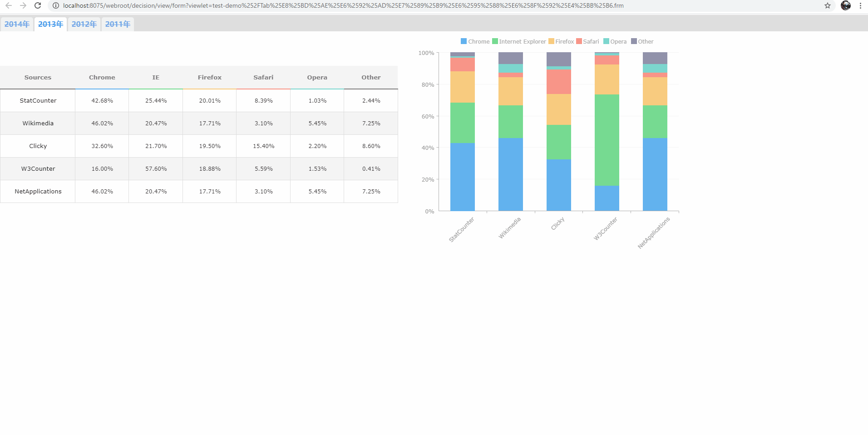Screen dimensions: 868x435
Task: Click the 1.03% cell
Action: 317,101
